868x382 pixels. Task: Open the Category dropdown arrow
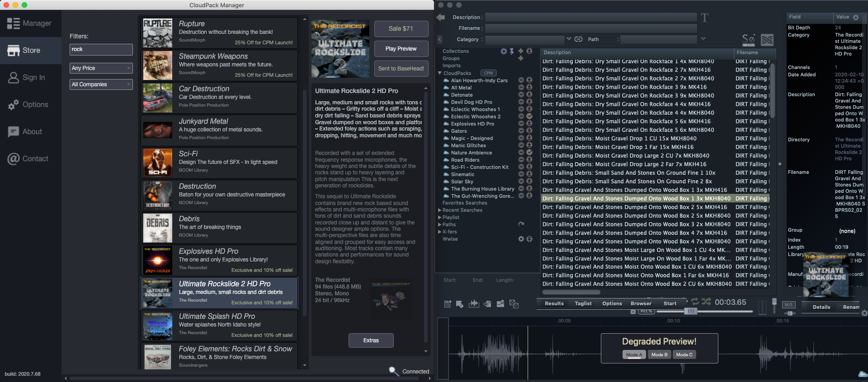pyautogui.click(x=569, y=39)
